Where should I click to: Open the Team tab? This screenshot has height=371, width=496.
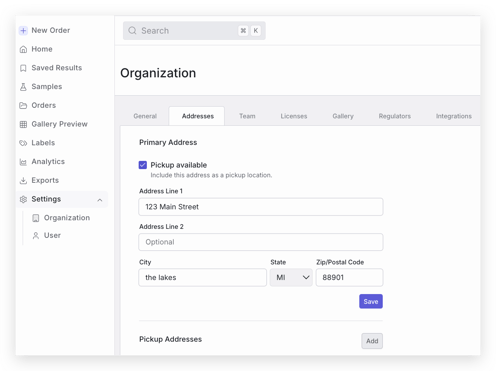click(x=247, y=116)
